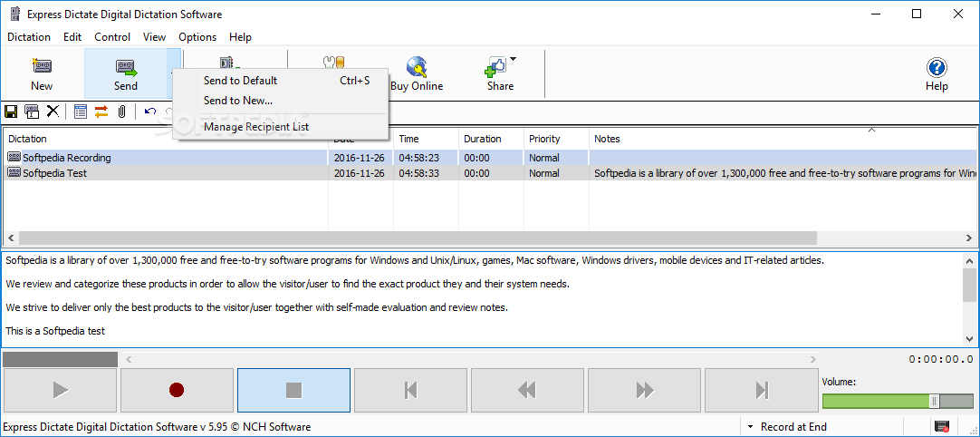
Task: Choose Send to New... menu entry
Action: pos(280,100)
